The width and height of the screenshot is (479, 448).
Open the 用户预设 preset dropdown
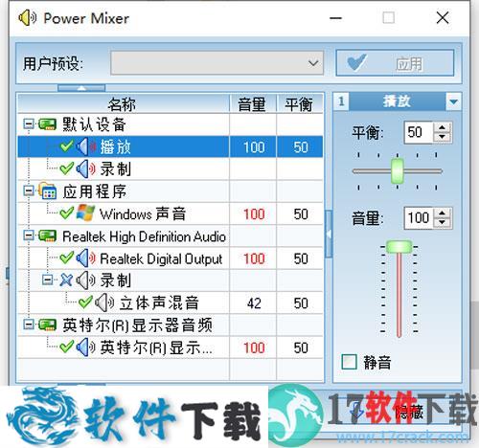coord(217,63)
